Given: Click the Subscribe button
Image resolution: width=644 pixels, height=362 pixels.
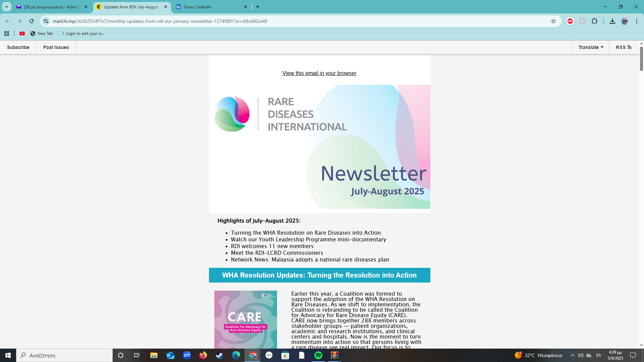Looking at the screenshot, I should 18,47.
